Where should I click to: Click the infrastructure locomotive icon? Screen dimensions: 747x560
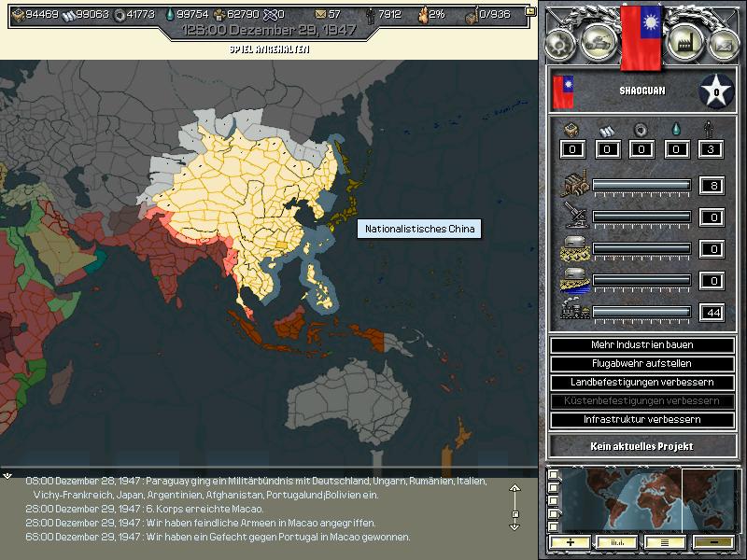coord(575,309)
